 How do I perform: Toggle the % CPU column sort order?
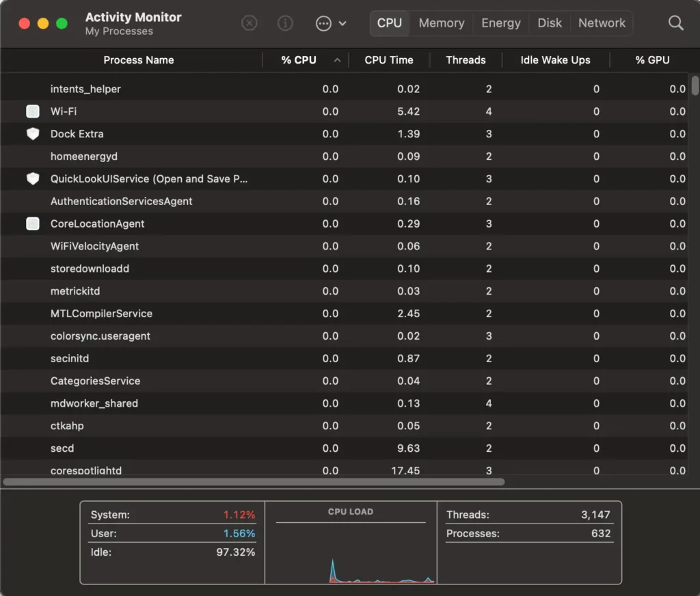[298, 60]
